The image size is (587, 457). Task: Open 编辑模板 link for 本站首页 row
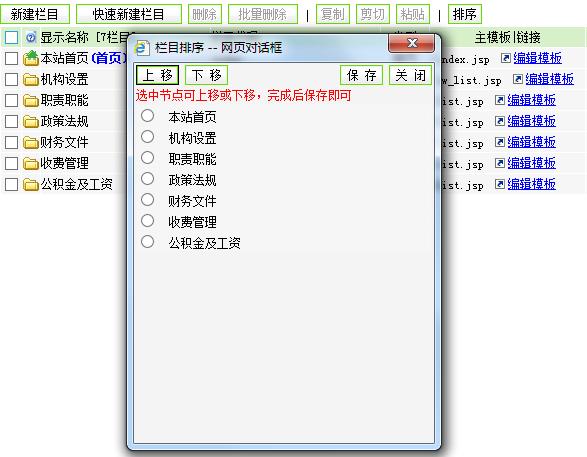click(x=537, y=58)
